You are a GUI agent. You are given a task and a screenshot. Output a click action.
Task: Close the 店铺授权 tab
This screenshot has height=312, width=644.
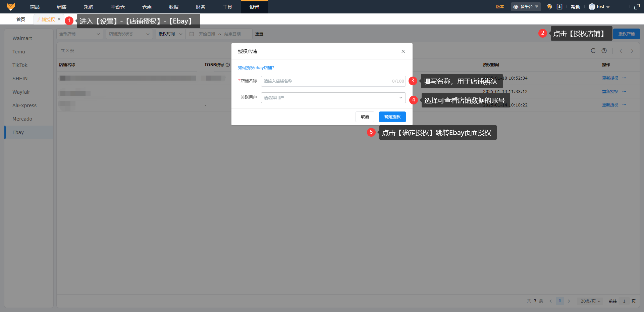59,19
